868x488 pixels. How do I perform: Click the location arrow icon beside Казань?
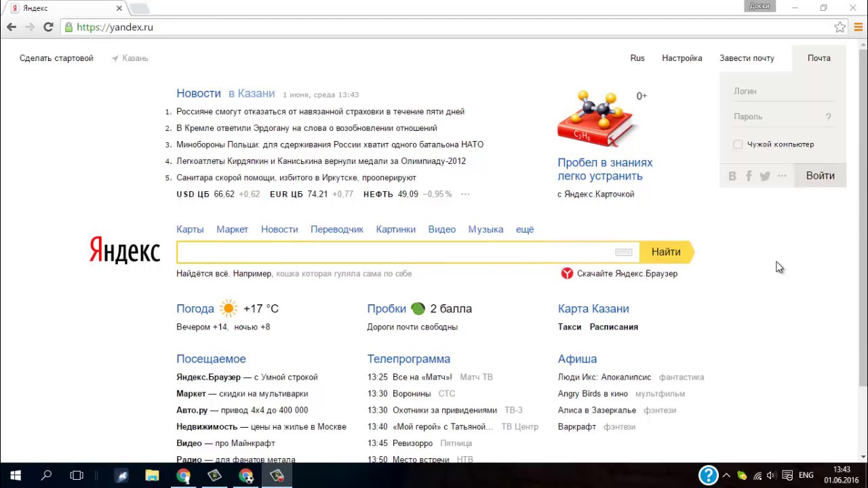pos(115,58)
